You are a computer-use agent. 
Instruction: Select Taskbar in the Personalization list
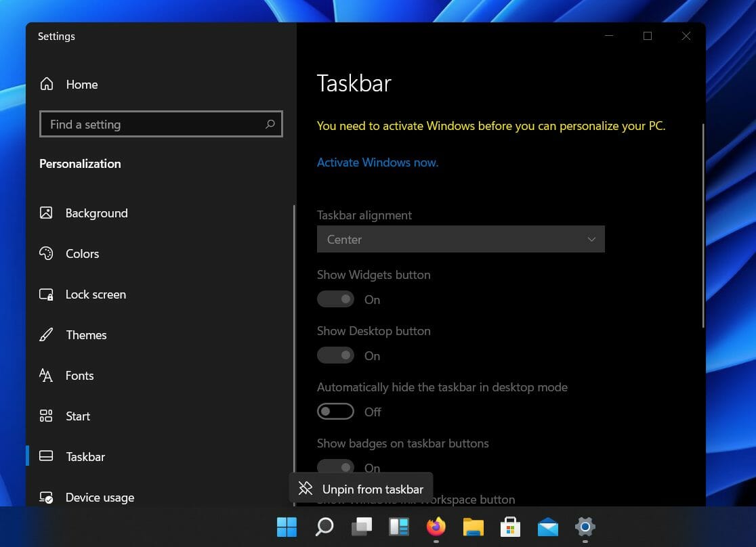[x=85, y=456]
